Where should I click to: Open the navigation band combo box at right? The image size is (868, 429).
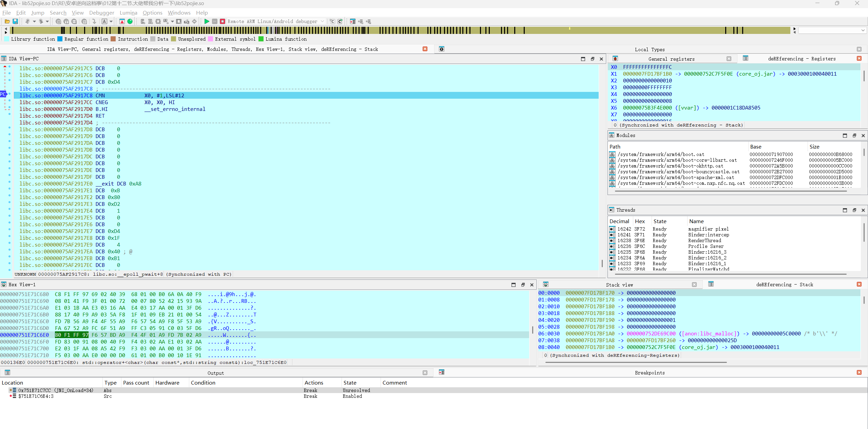point(863,31)
